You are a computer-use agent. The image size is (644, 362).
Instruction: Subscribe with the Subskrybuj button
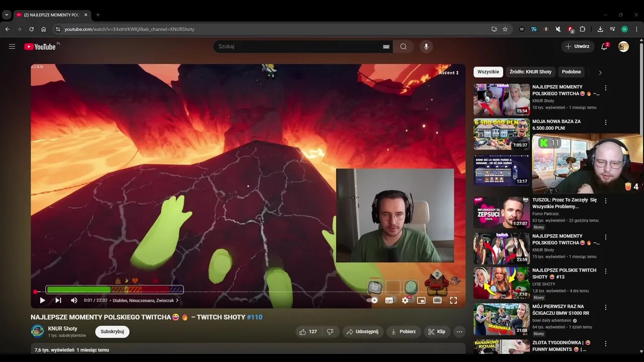(x=112, y=332)
